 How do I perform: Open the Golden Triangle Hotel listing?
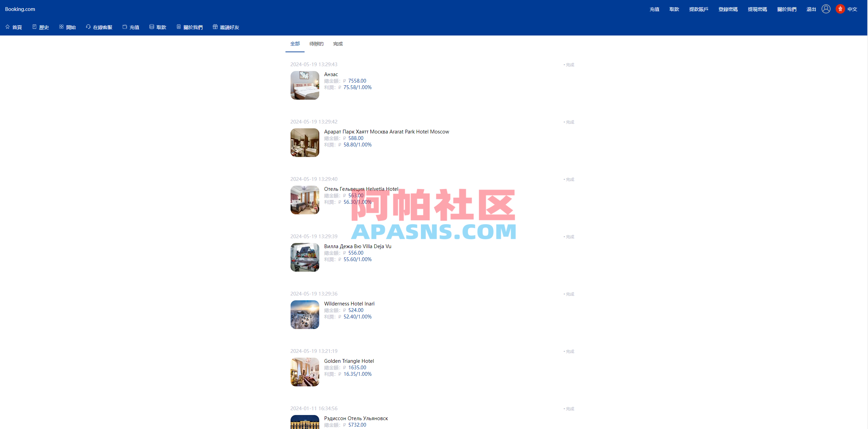349,361
